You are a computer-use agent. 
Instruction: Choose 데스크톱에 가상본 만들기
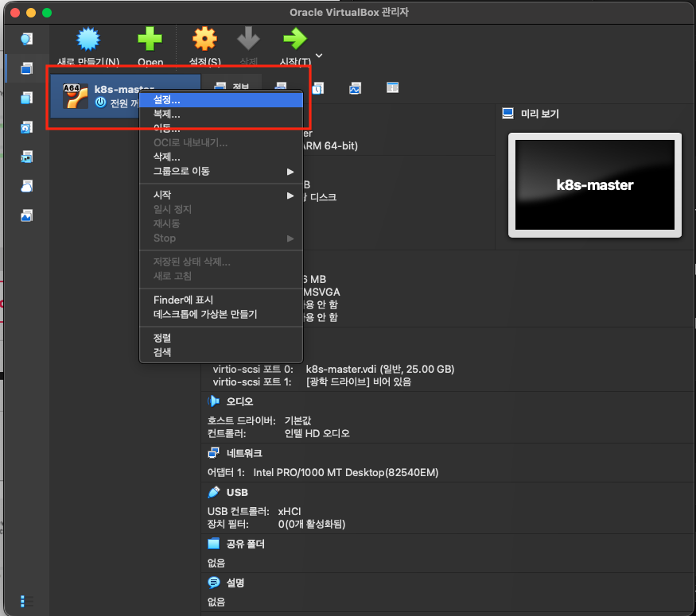pyautogui.click(x=221, y=314)
